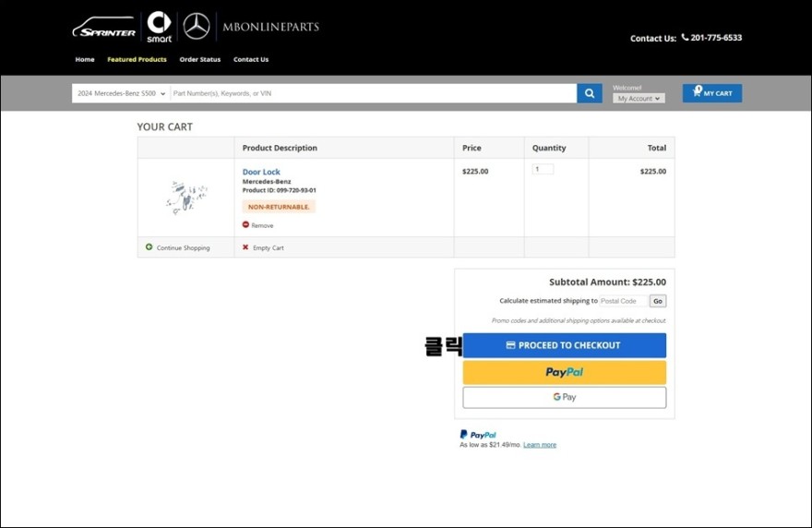This screenshot has width=812, height=528.
Task: Click the Postal Code field
Action: [624, 301]
